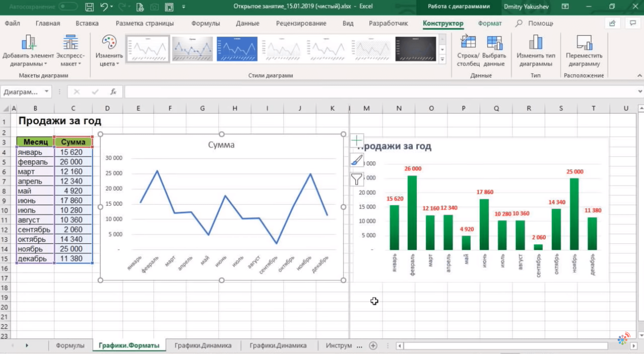Click the Select Data (Выбрать данные) icon
The image size is (644, 354).
[494, 43]
